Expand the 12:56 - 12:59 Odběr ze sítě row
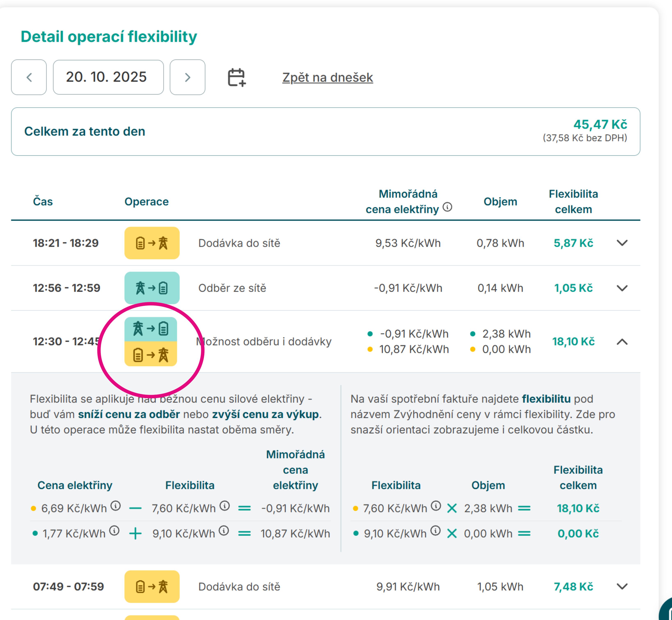The height and width of the screenshot is (620, 672). coord(622,288)
